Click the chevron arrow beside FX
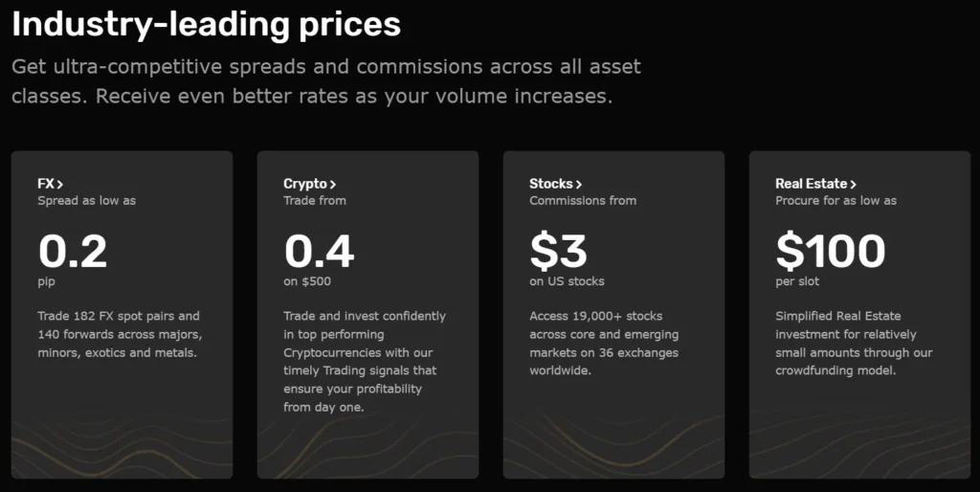The height and width of the screenshot is (492, 980). (60, 184)
